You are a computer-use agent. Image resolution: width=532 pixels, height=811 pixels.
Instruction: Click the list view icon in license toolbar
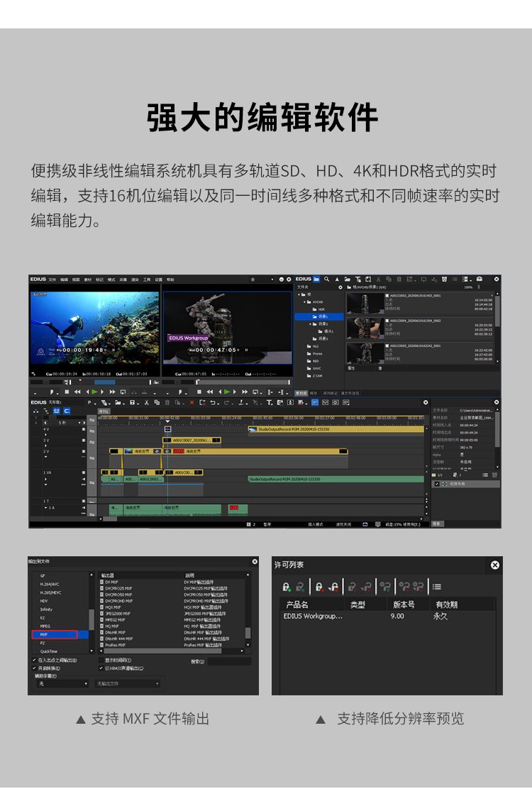tap(437, 587)
